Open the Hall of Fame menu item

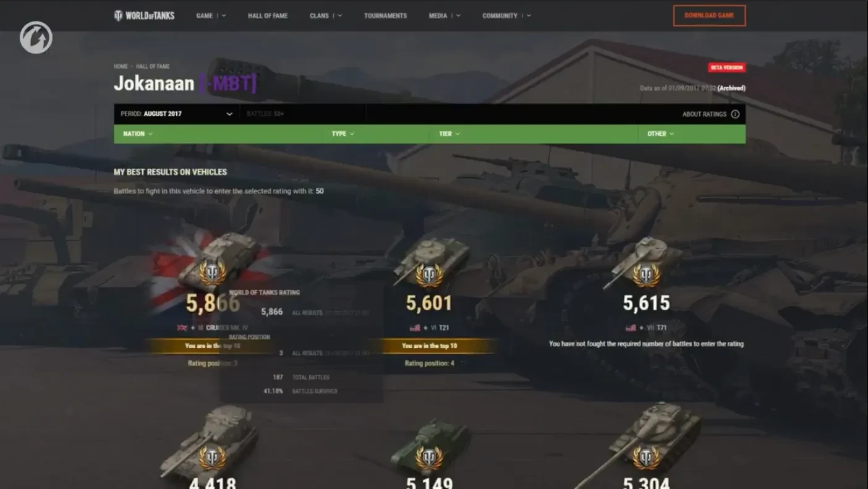click(268, 15)
